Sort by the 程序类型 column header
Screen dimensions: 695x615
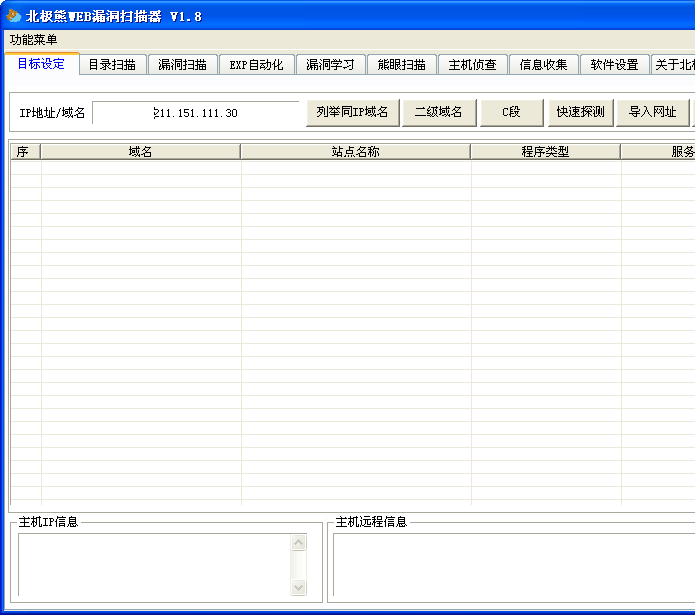545,152
